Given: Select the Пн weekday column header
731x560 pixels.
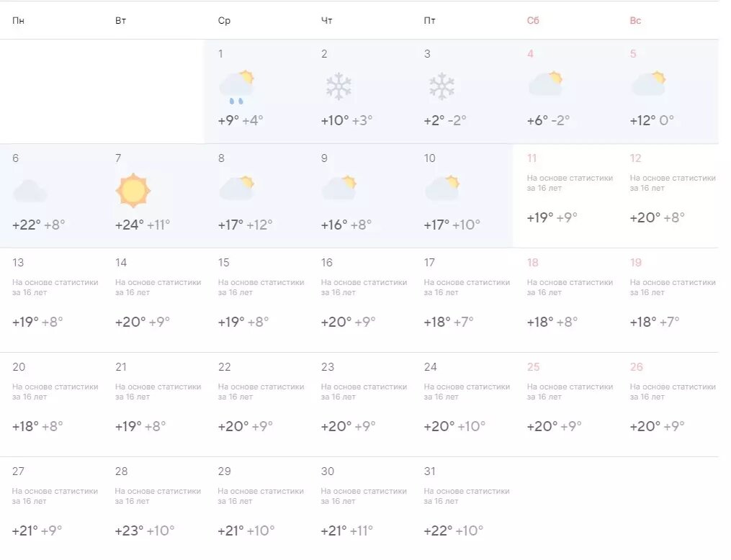Looking at the screenshot, I should pyautogui.click(x=18, y=20).
